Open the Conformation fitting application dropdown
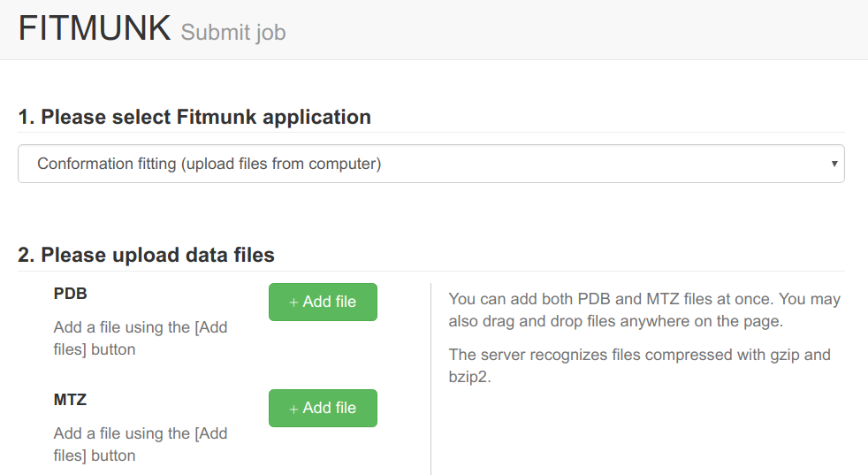Image resolution: width=868 pixels, height=475 pixels. click(x=430, y=165)
